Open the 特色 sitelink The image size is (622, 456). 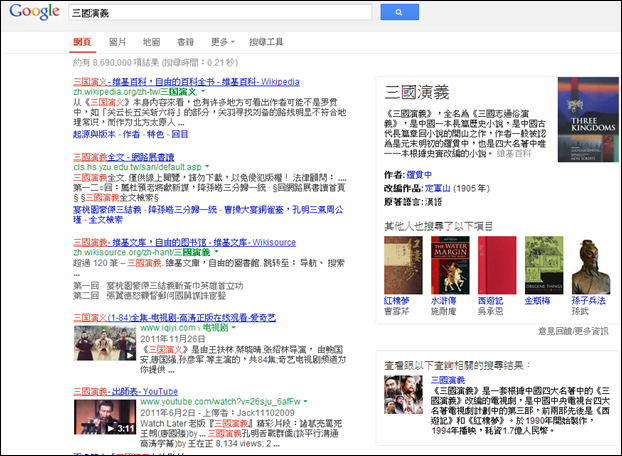point(156,134)
